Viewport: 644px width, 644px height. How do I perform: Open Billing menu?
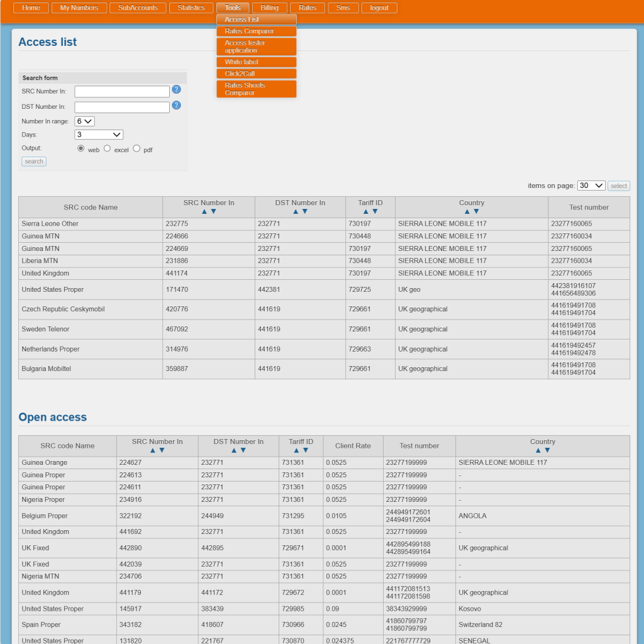tap(269, 8)
